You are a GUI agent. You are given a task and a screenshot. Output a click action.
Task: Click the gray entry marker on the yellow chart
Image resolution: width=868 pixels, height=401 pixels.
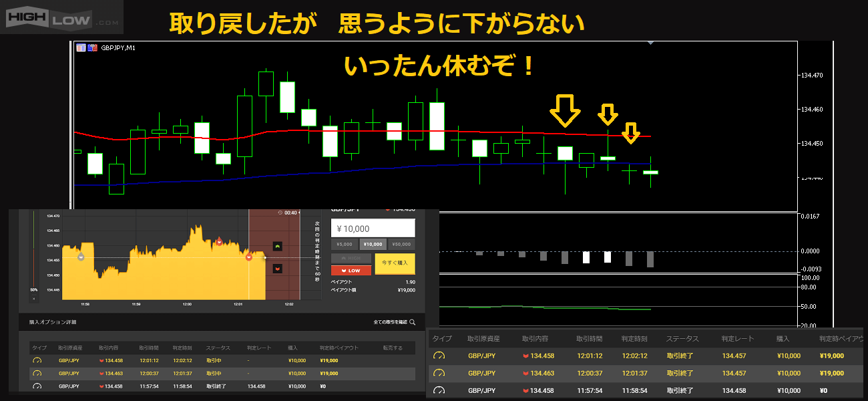click(x=81, y=256)
